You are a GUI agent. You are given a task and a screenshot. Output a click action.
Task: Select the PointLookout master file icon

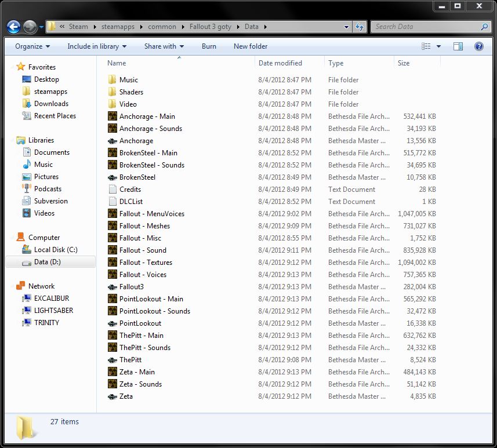click(x=112, y=323)
